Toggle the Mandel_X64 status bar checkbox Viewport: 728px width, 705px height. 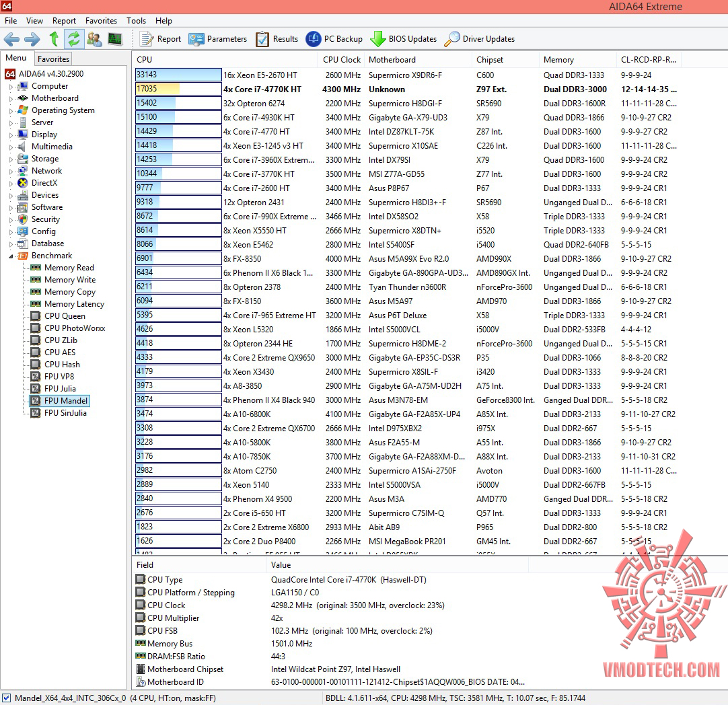(7, 698)
